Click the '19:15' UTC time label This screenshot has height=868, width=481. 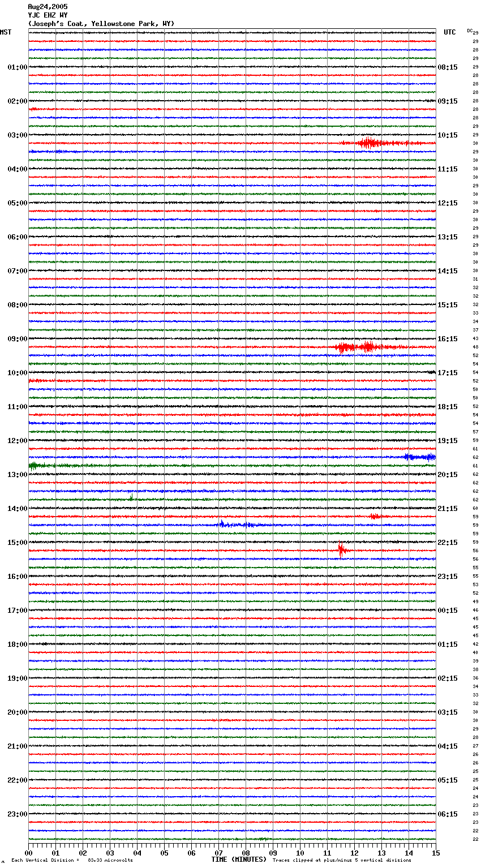(x=448, y=441)
